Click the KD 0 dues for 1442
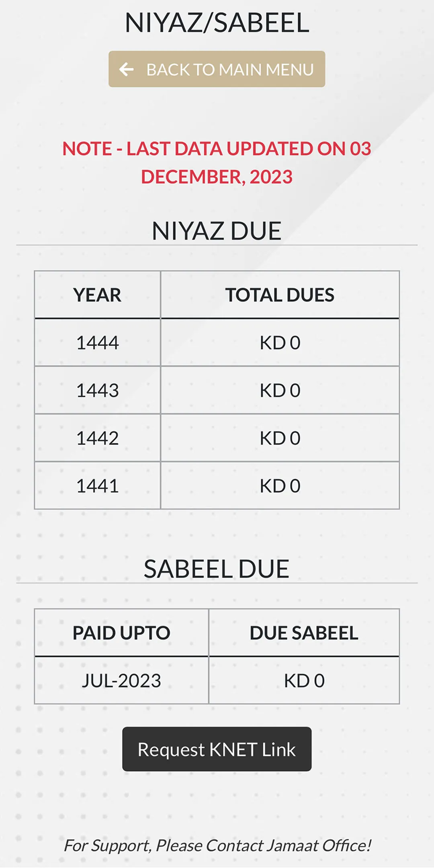 pos(280,438)
